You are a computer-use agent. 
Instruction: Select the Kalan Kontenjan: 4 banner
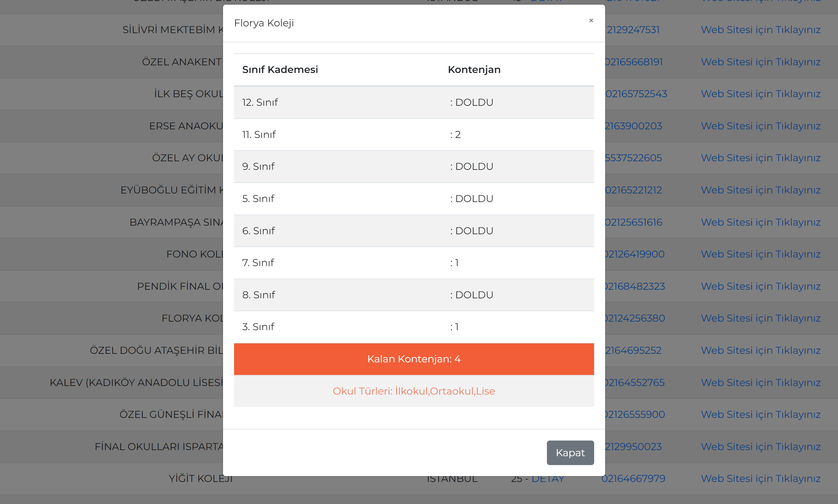point(414,359)
